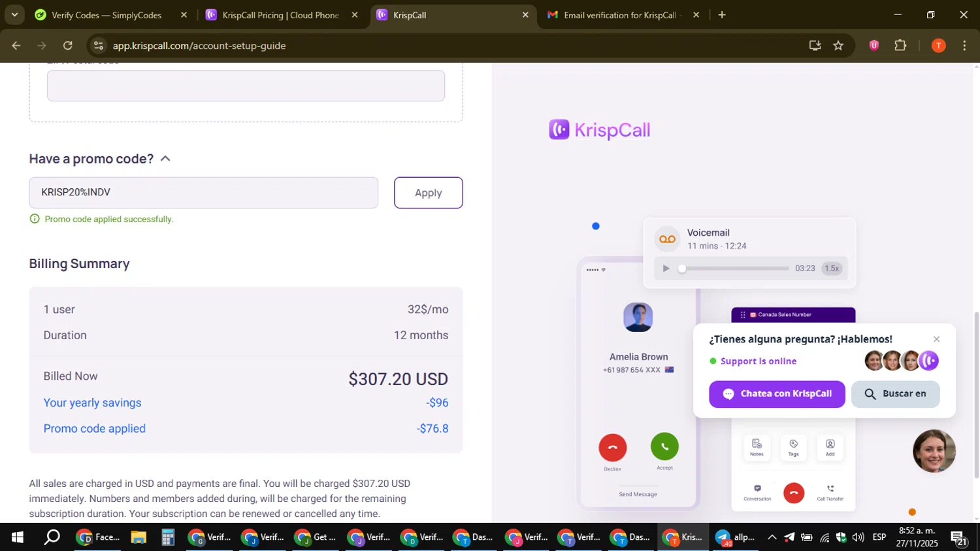Click the site information icon
Viewport: 980px width, 551px height.
pyautogui.click(x=99, y=46)
